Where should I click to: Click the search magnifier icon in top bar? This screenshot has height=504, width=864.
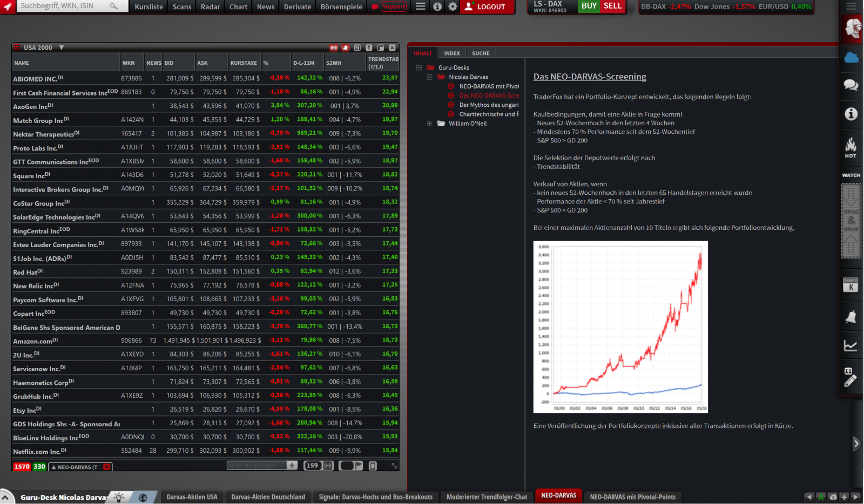[x=113, y=6]
